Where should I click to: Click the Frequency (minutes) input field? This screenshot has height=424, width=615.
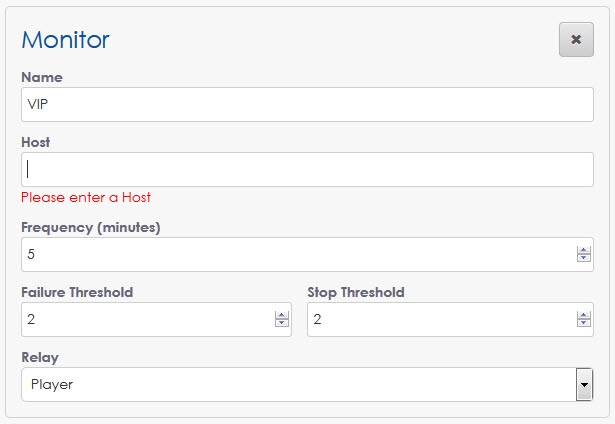[x=290, y=254]
